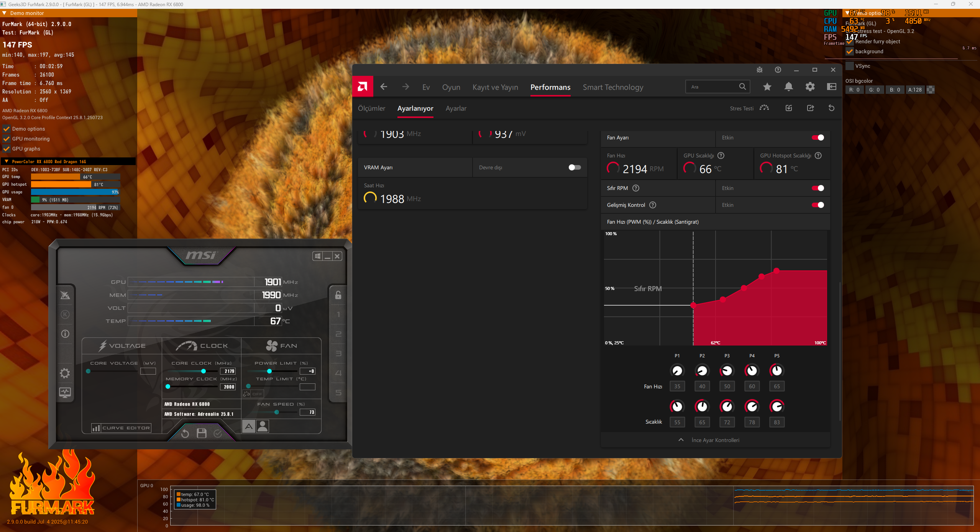This screenshot has height=532, width=980.
Task: Open AMD Software settings gear
Action: click(x=810, y=87)
